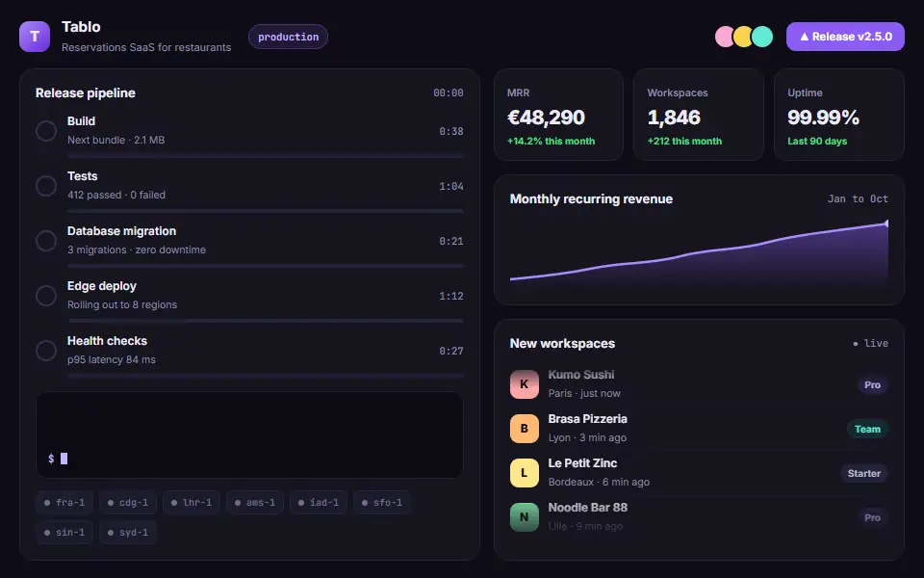Screen dimensions: 924x578
Task: Open the Workspaces 1,846 stat card
Action: (x=699, y=115)
